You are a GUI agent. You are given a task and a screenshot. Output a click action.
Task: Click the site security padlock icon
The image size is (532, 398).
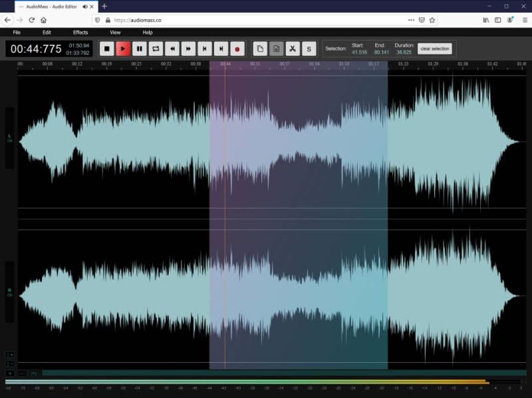click(108, 20)
